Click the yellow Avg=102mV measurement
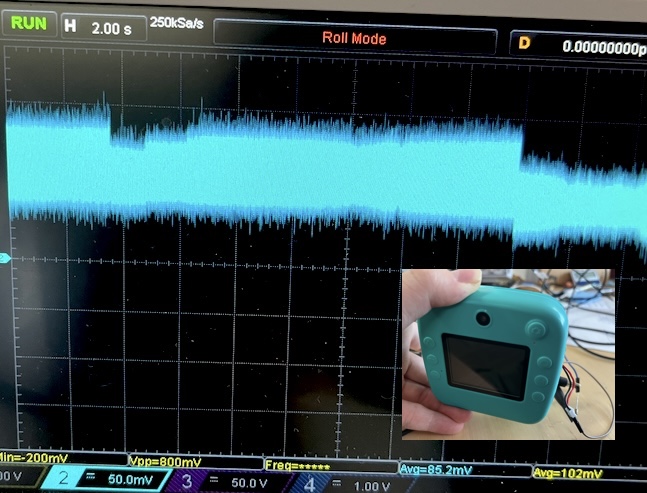 pyautogui.click(x=568, y=473)
